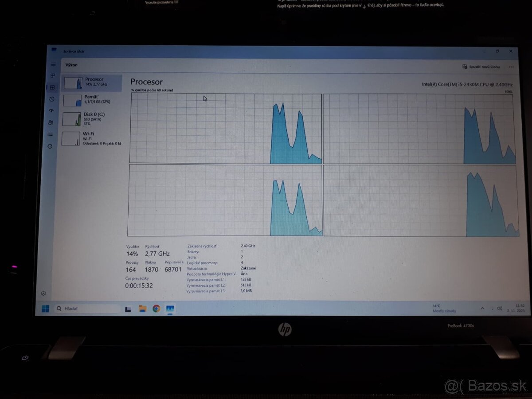Select the Performance sidebar icon
The width and height of the screenshot is (532, 399).
(x=53, y=87)
